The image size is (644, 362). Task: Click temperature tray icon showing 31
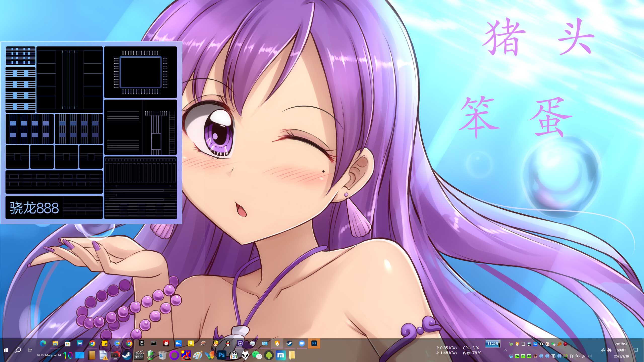tap(523, 356)
